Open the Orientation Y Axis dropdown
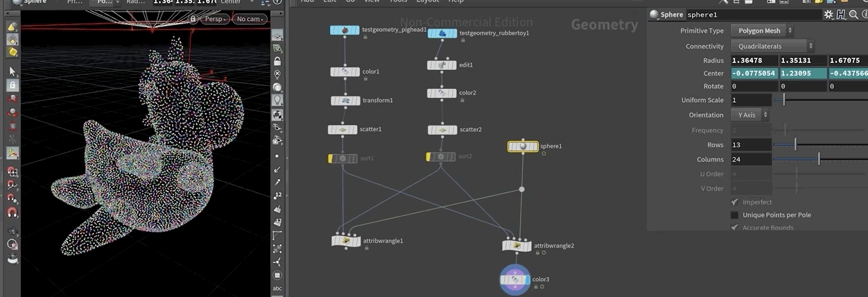The width and height of the screenshot is (868, 297). tap(749, 115)
